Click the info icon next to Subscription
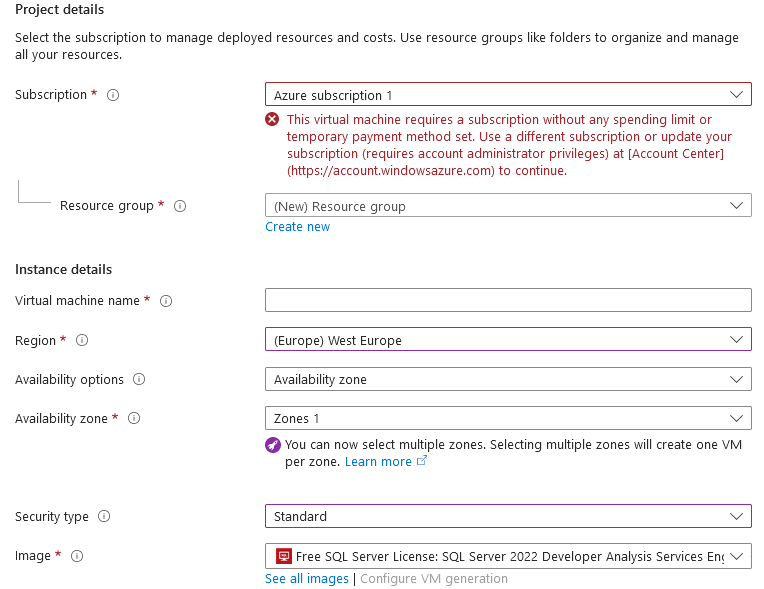This screenshot has width=764, height=589. pyautogui.click(x=113, y=95)
